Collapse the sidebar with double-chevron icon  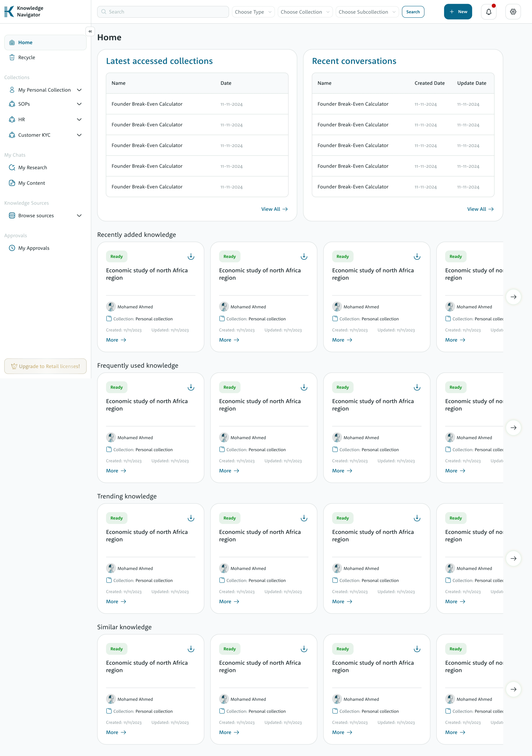tap(90, 31)
